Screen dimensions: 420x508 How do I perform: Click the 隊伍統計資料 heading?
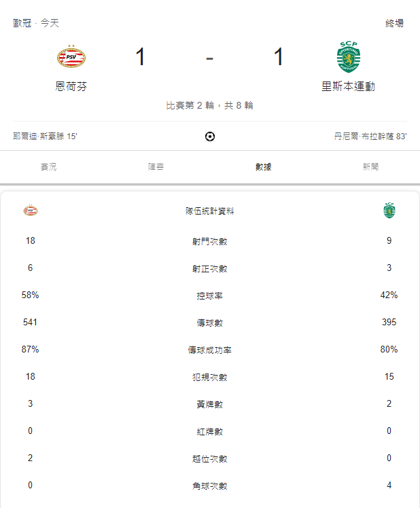[210, 211]
